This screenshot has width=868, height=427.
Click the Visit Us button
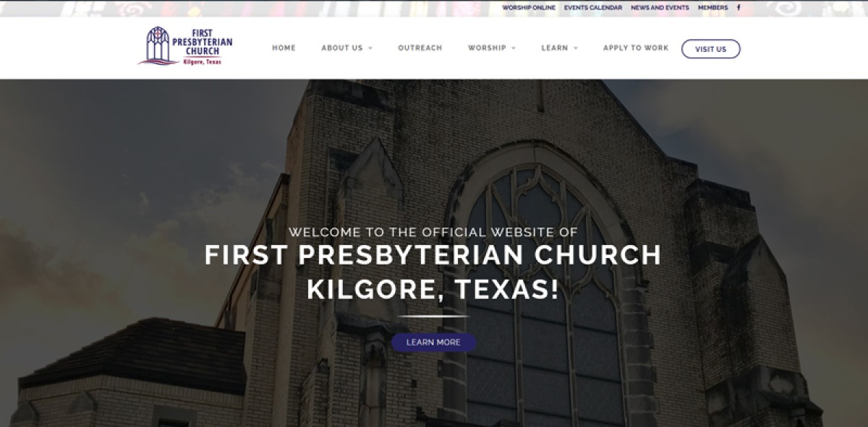[710, 49]
